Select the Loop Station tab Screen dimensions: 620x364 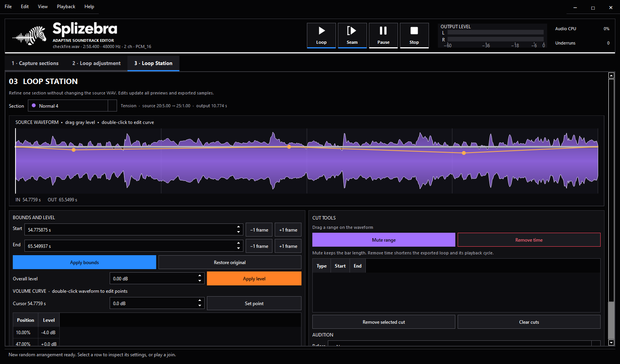click(x=153, y=63)
